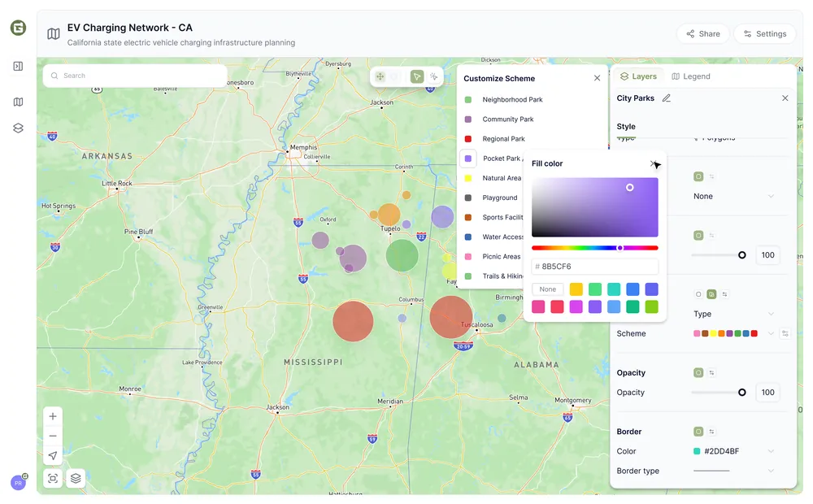Pick the yellow preset swatch
The image size is (813, 504).
coord(576,289)
